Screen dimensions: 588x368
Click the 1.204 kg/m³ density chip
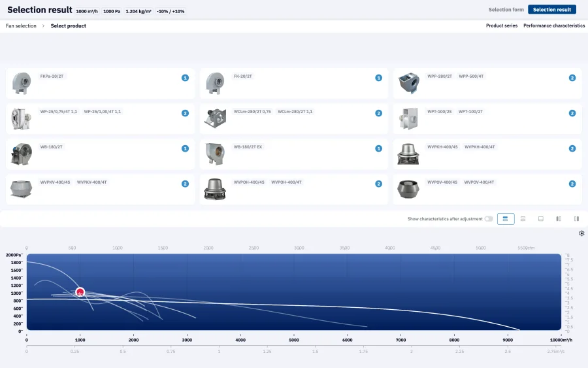click(x=139, y=11)
